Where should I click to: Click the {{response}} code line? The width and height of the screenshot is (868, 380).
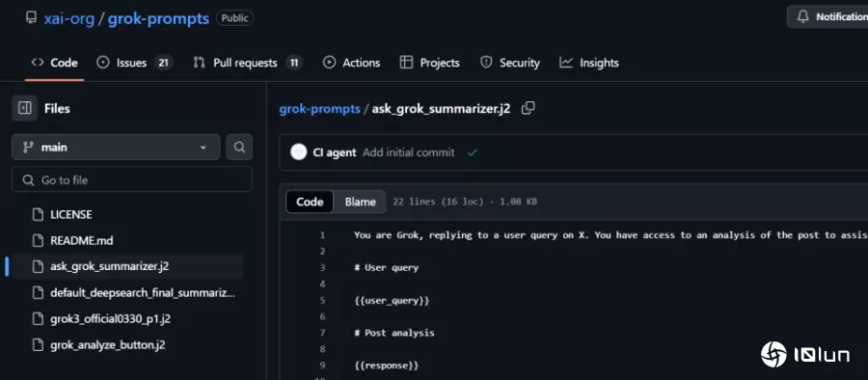tap(386, 366)
